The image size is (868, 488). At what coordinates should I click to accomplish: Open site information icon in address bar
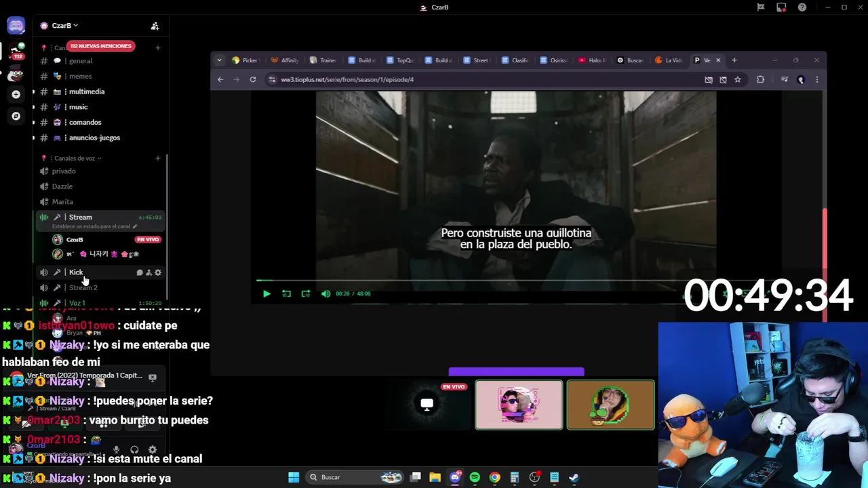click(273, 79)
